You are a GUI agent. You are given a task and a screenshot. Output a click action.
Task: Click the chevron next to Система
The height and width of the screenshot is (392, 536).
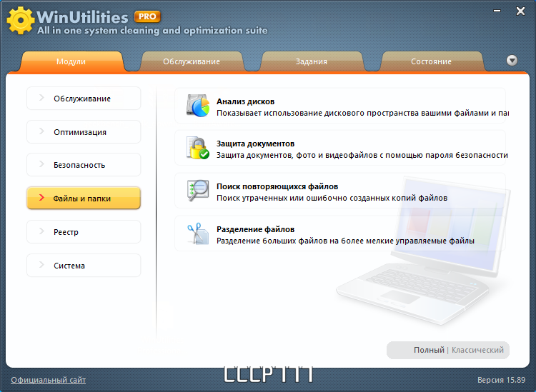point(41,265)
